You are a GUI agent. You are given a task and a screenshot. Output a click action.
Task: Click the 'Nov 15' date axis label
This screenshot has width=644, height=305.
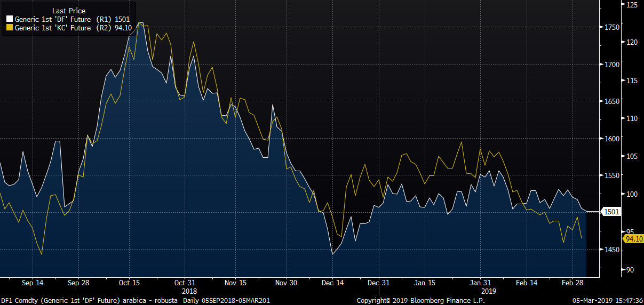pos(236,283)
